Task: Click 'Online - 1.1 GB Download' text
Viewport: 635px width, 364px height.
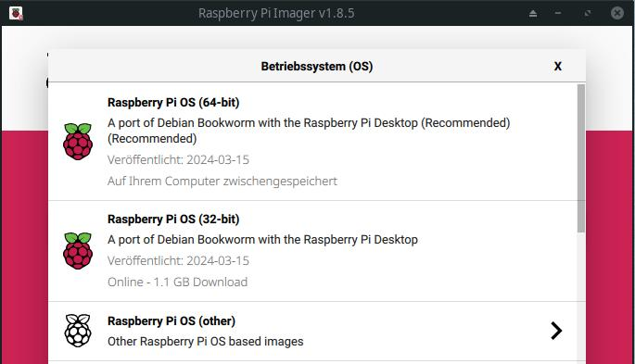Action: coord(177,282)
